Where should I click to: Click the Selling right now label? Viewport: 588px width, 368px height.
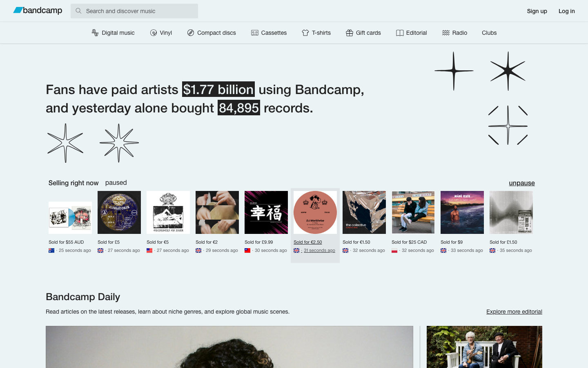(73, 183)
